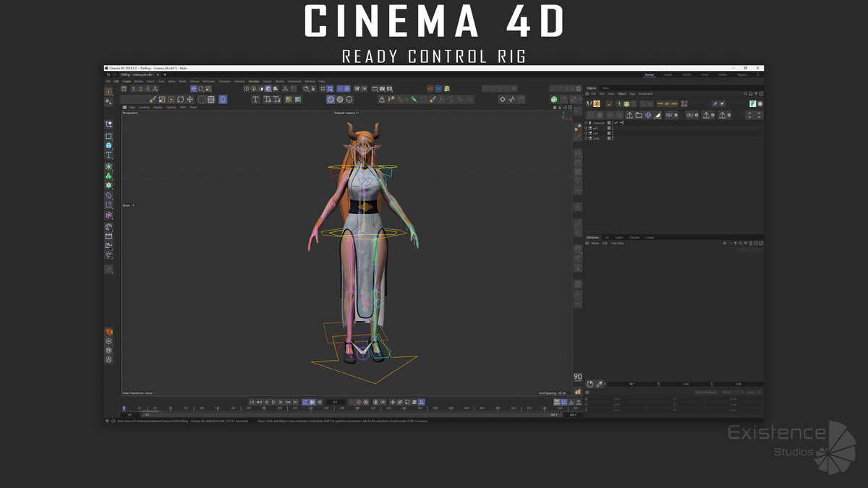Open the Objects manager hamburger menu

(x=587, y=94)
